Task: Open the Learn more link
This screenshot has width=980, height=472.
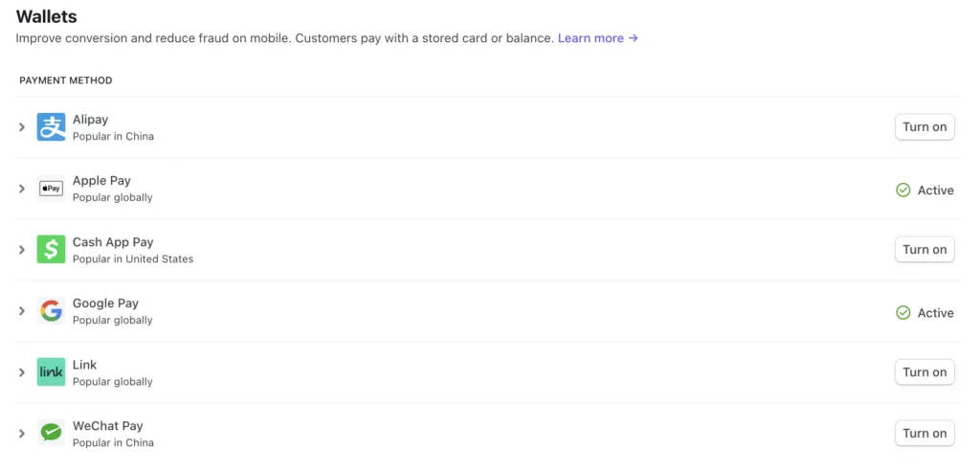Action: (x=597, y=38)
